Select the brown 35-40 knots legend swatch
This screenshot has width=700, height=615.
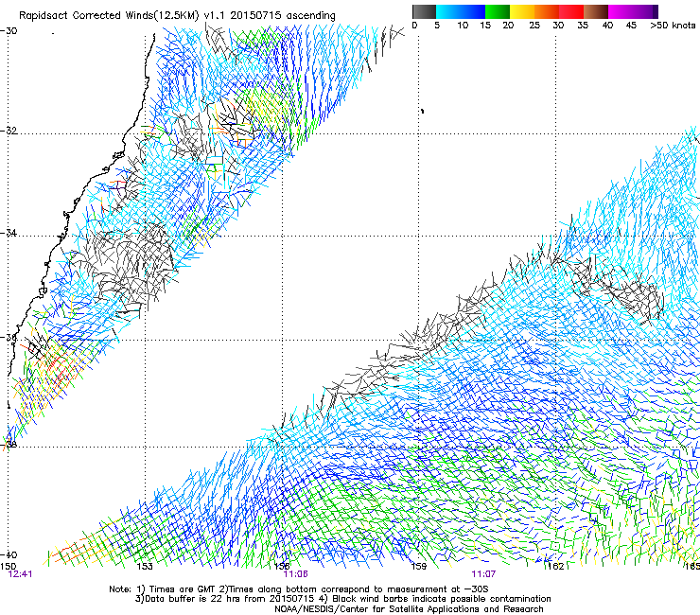(596, 11)
